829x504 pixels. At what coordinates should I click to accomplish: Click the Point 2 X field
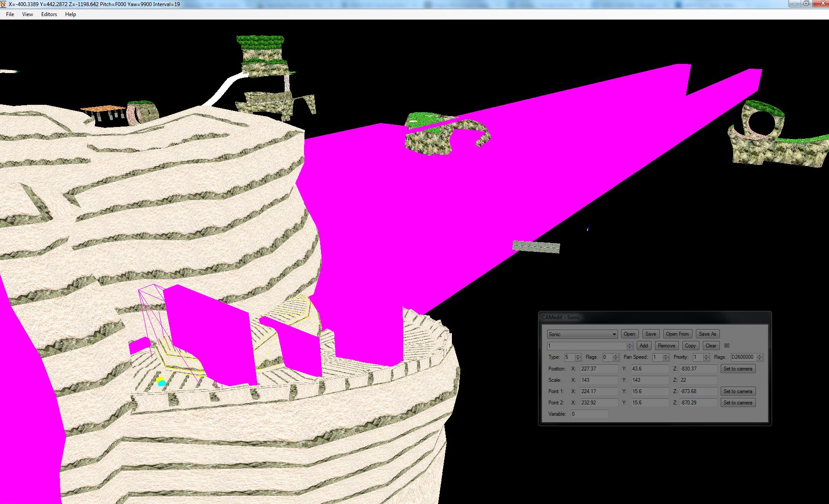599,403
